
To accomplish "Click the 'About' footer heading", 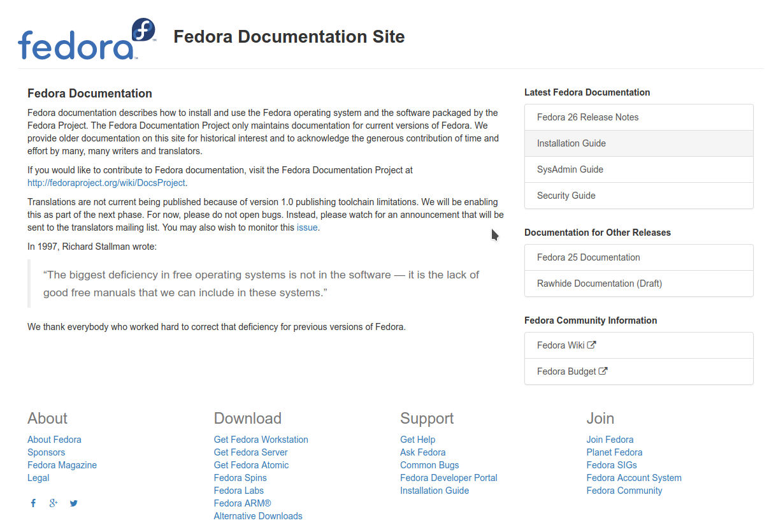I will [47, 419].
